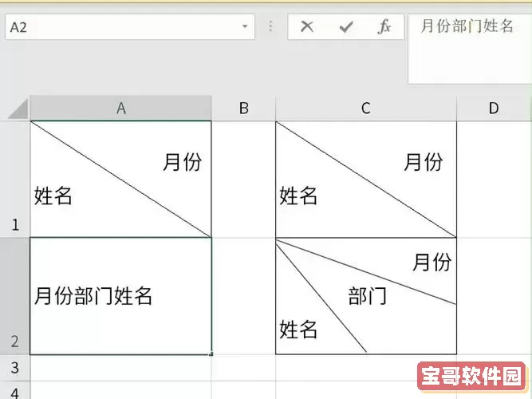
Task: Open the Insert Function fx dialog
Action: (x=384, y=26)
